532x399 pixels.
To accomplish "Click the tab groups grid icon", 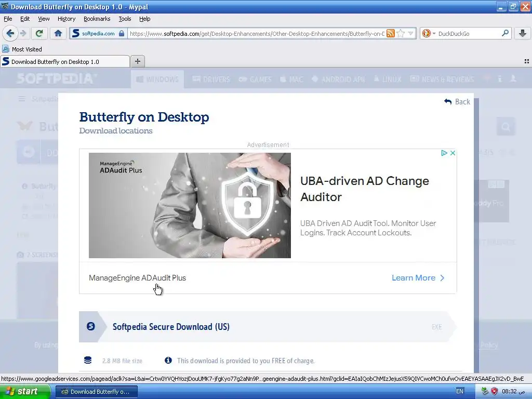I will pyautogui.click(x=527, y=61).
